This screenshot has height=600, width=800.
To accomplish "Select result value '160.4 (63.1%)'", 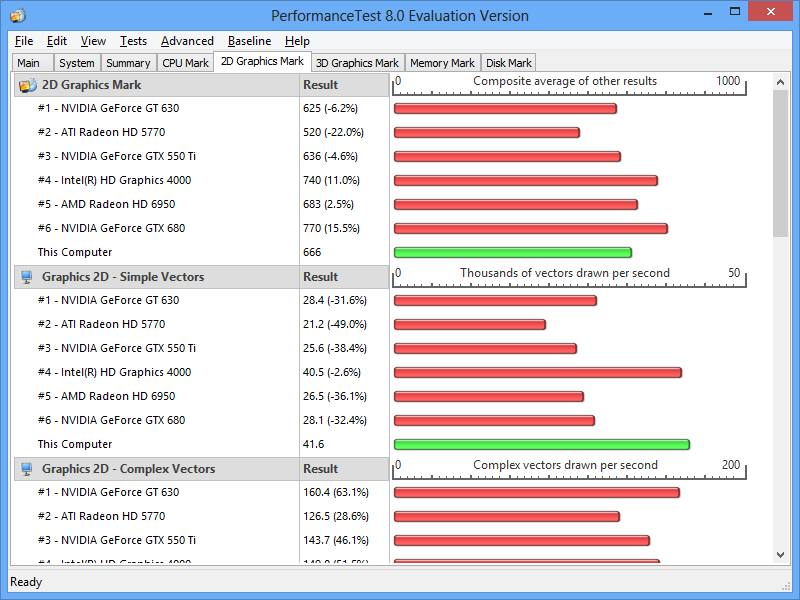I will 336,492.
